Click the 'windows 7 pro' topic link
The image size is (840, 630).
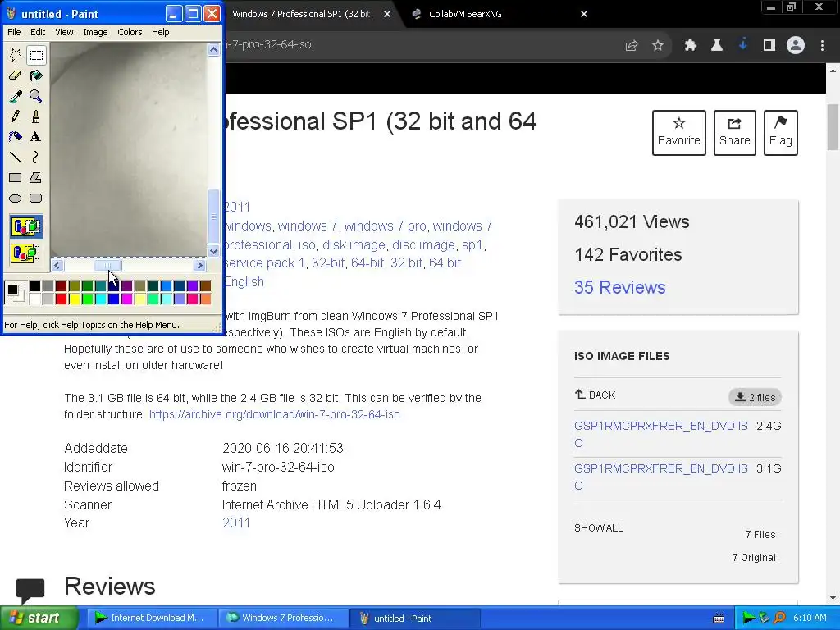coord(386,226)
